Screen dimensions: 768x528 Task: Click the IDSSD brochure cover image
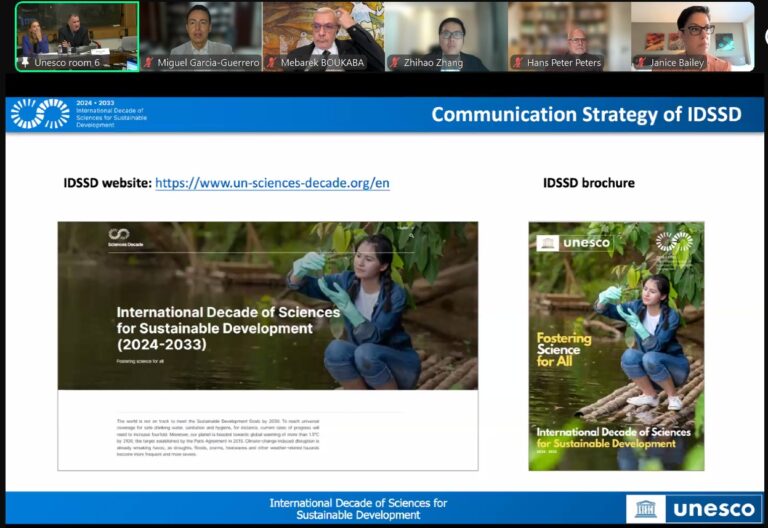coord(616,346)
